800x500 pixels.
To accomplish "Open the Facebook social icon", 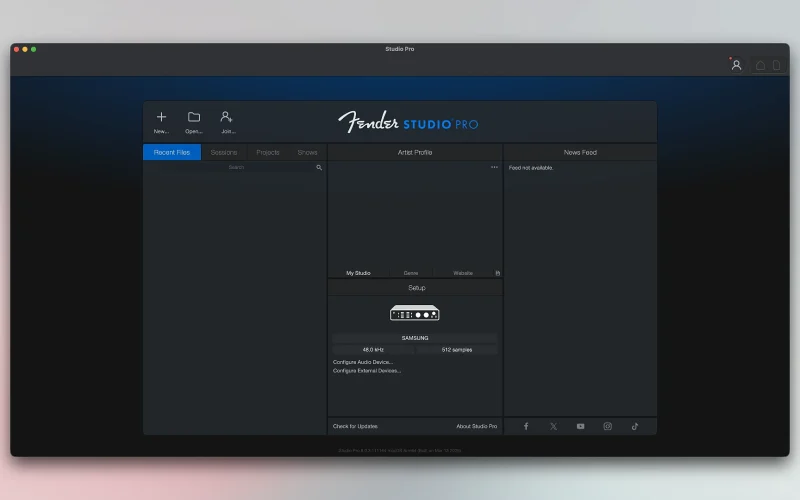I will click(526, 426).
